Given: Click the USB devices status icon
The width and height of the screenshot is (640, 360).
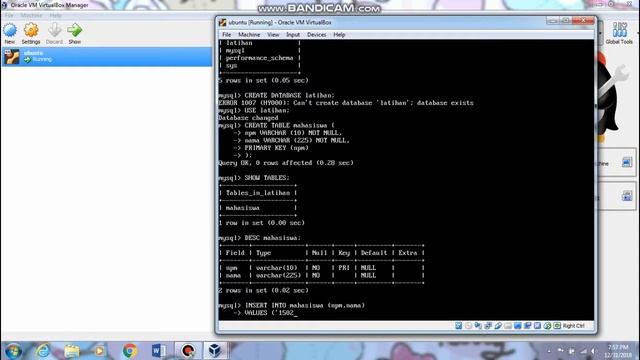Looking at the screenshot, I should (x=498, y=326).
